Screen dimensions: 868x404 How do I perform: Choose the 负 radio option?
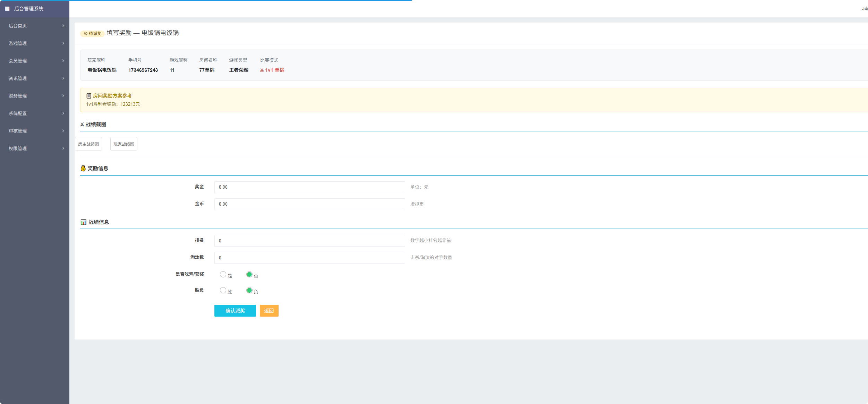249,290
